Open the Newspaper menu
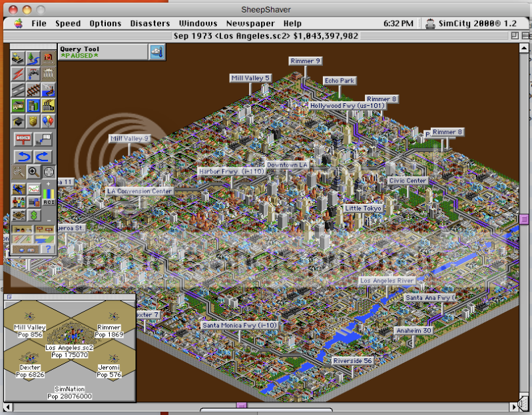This screenshot has height=415, width=532. (250, 23)
